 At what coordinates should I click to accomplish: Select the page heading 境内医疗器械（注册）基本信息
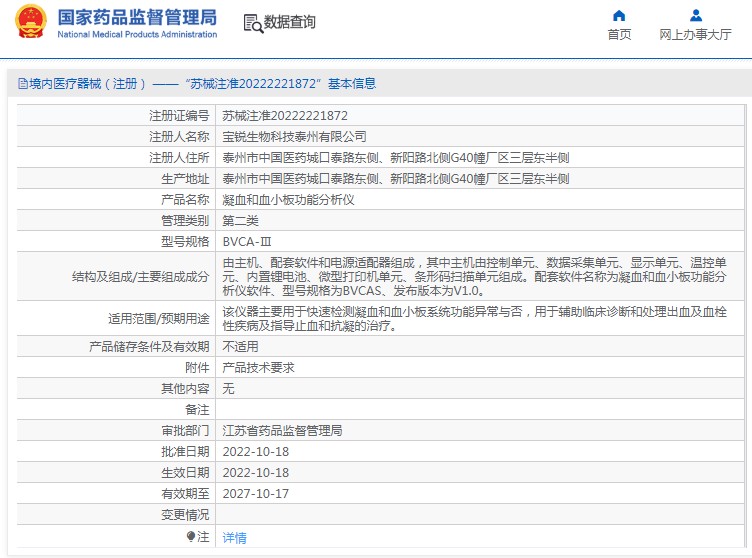[x=202, y=84]
